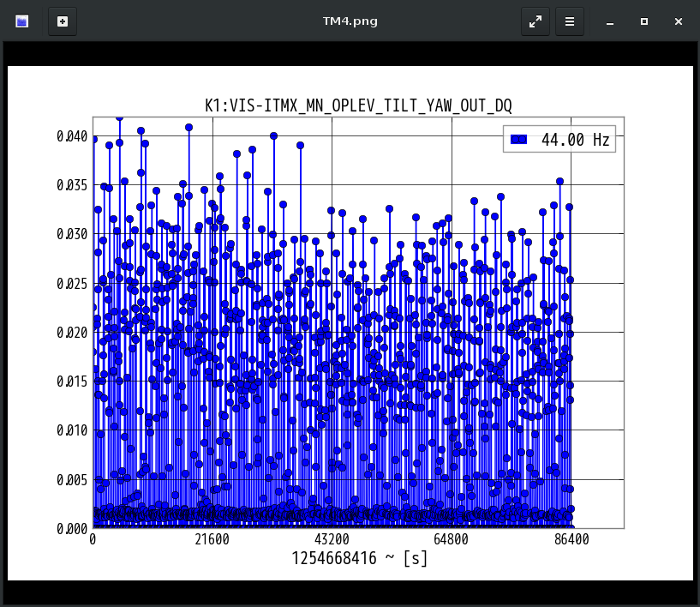
Task: Click the y-axis tick label 0.030
Action: (x=72, y=234)
